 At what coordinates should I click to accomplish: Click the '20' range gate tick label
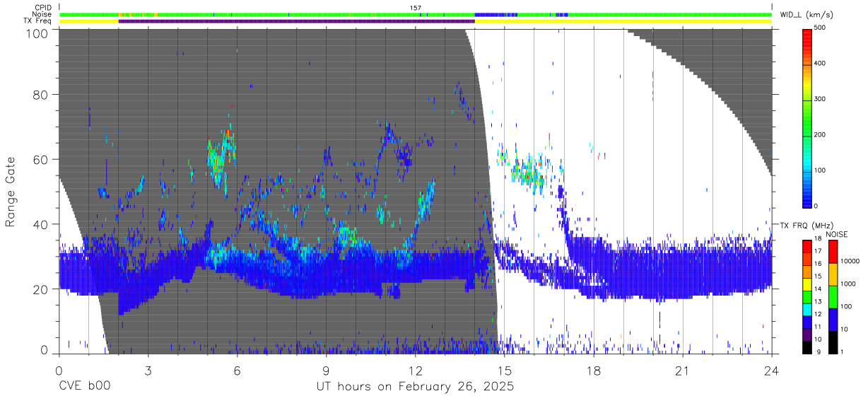click(41, 289)
